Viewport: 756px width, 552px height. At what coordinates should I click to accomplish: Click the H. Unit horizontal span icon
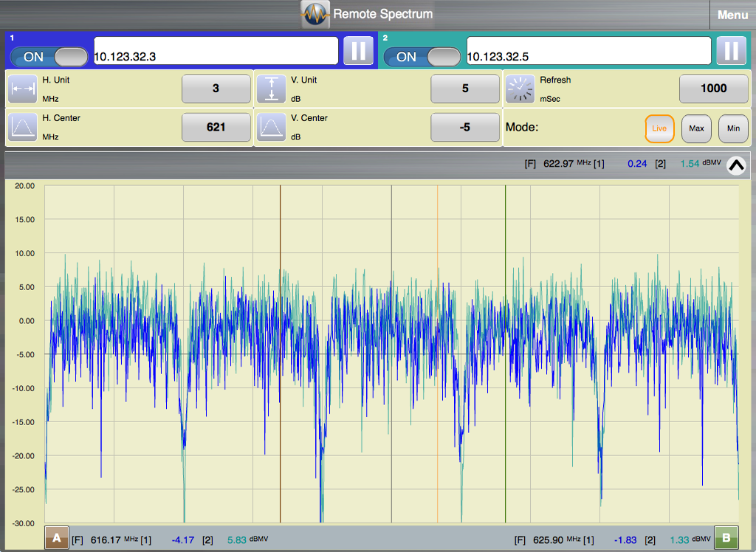point(22,89)
